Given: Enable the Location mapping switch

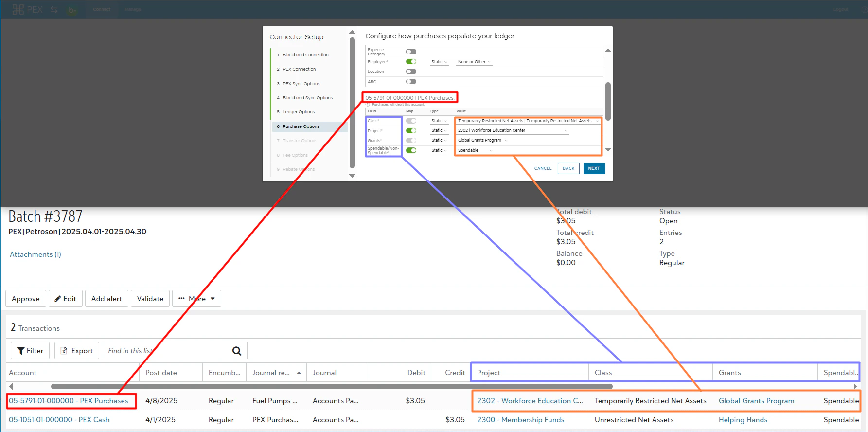Looking at the screenshot, I should [411, 72].
